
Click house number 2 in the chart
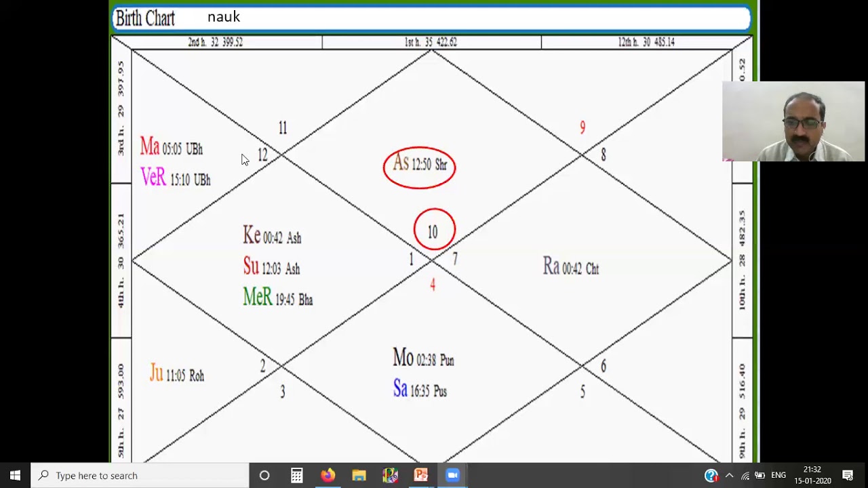pyautogui.click(x=262, y=367)
